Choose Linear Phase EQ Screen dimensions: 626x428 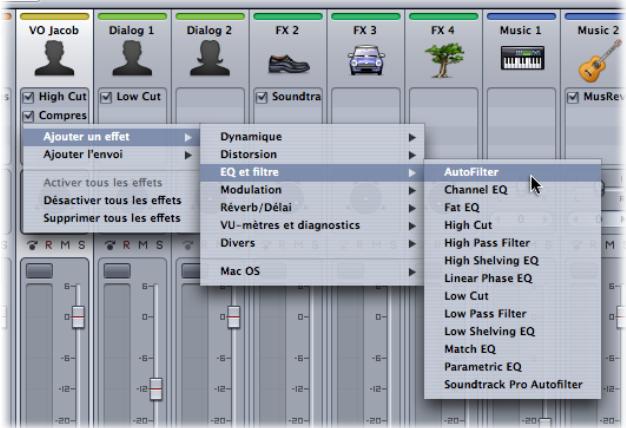click(x=513, y=279)
